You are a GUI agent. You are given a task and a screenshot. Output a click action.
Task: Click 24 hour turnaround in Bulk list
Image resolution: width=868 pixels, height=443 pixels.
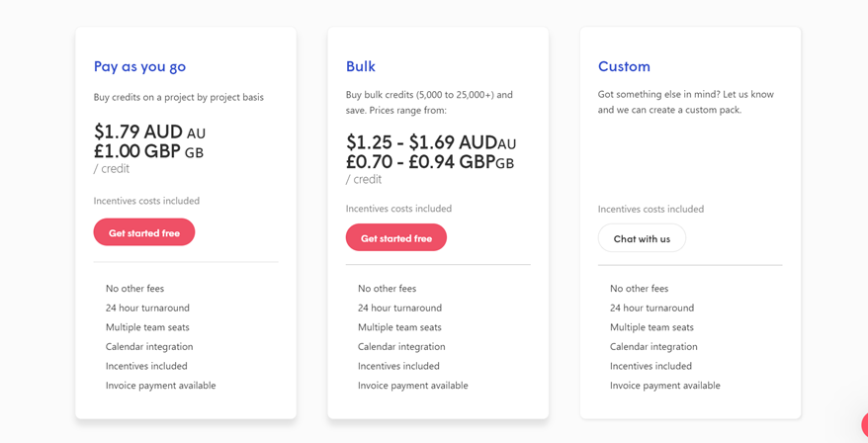399,308
